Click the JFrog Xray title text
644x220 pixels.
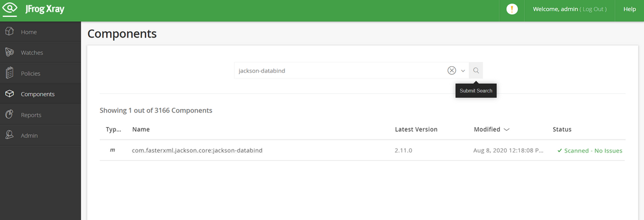[x=45, y=9]
